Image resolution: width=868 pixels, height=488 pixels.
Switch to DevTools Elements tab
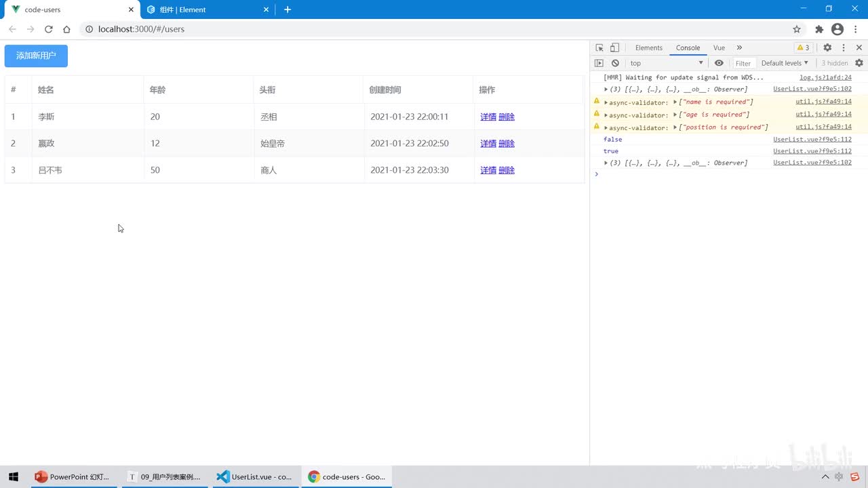[x=649, y=47]
